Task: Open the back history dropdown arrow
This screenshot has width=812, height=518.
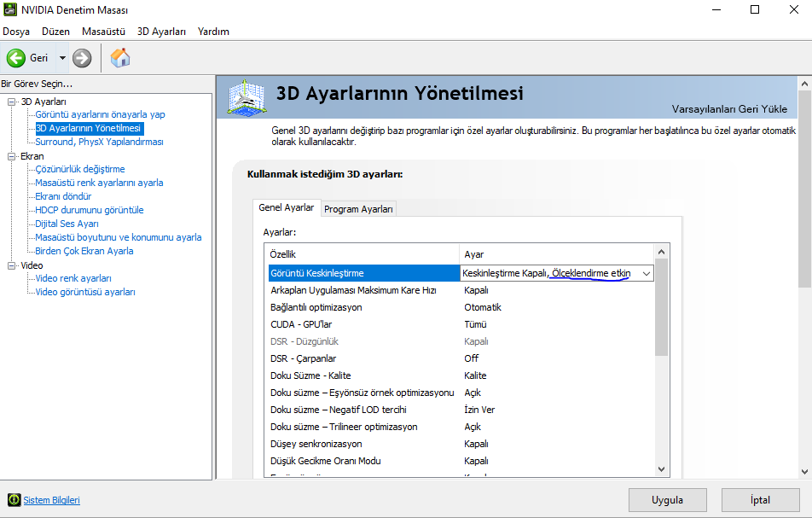Action: [x=62, y=58]
